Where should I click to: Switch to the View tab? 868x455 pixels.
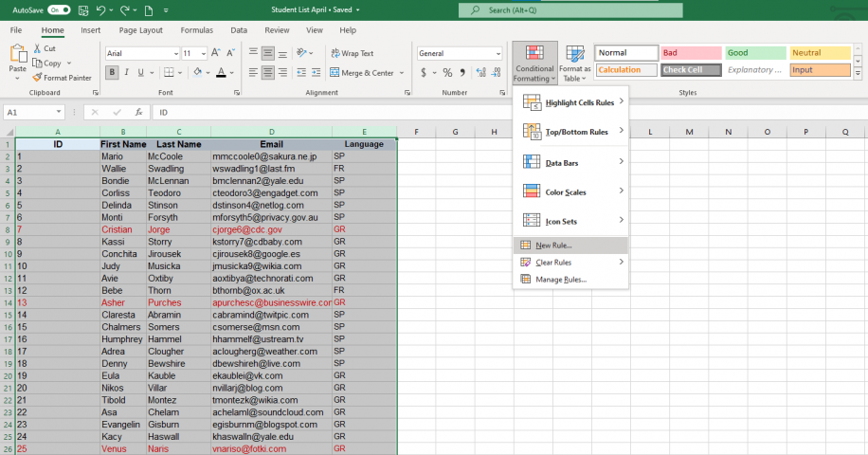[315, 30]
